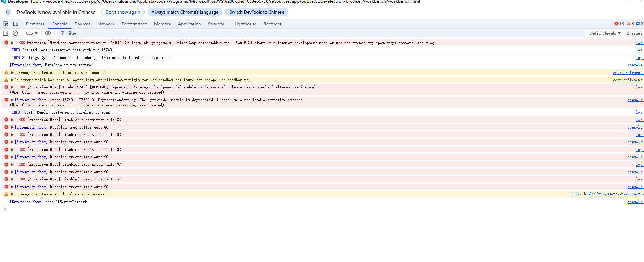Viewport: 644px width, 262px height.
Task: Click the error icon on the MarsCode CANNOT USE row
Action: point(6,43)
